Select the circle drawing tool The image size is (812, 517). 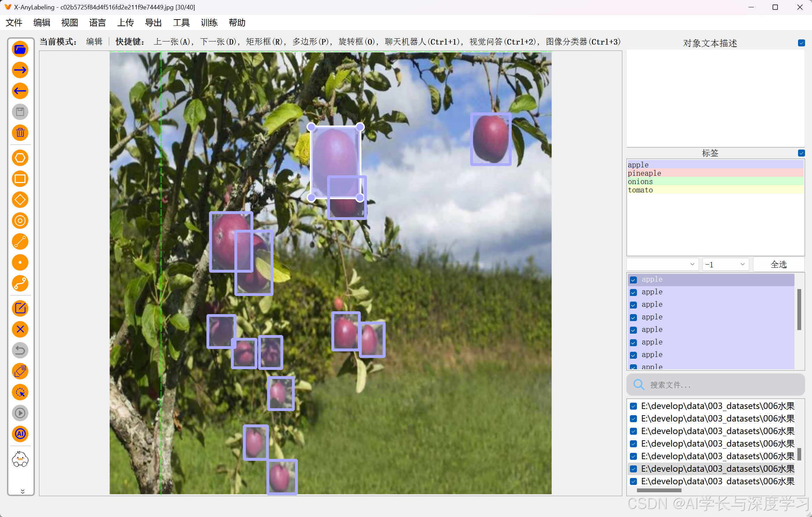[x=20, y=221]
